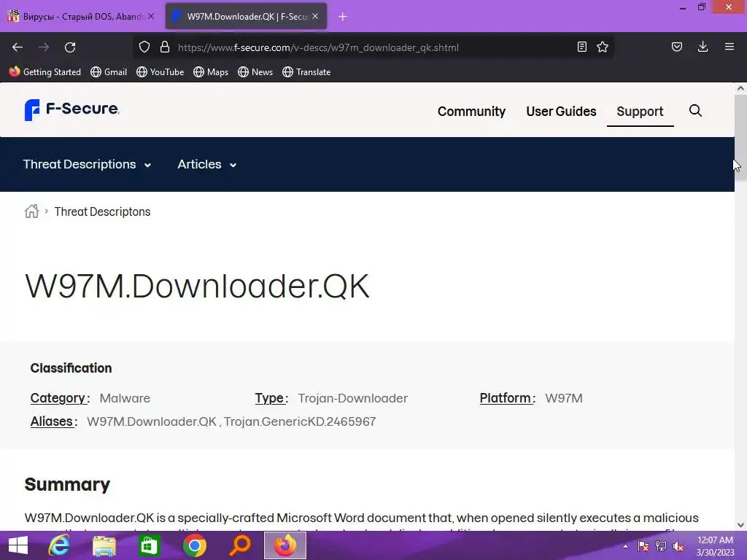
Task: Bookmark this page with the star icon
Action: (603, 47)
